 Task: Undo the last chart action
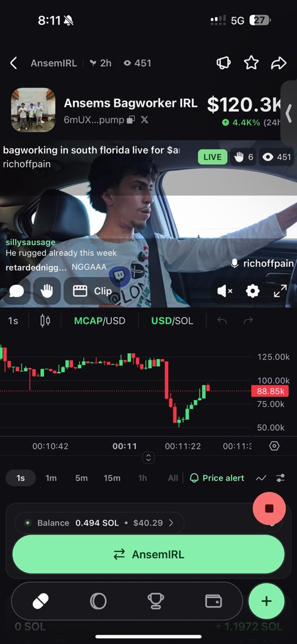click(x=222, y=321)
